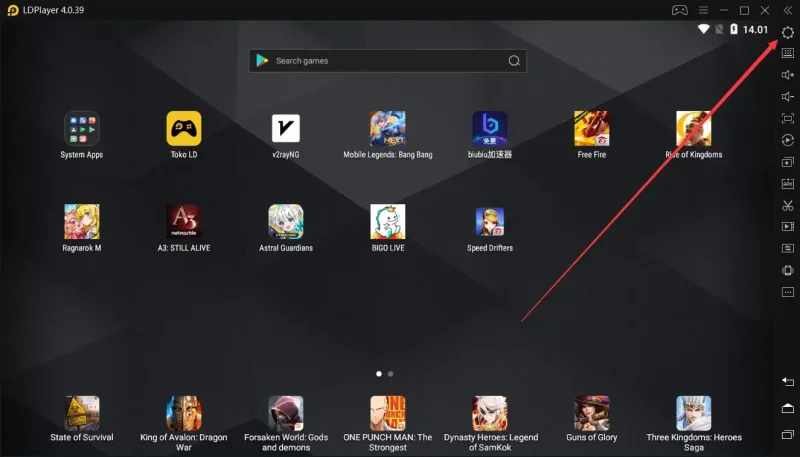Image resolution: width=800 pixels, height=457 pixels.
Task: Open keyboard mapping tool in sidebar
Action: pos(788,53)
